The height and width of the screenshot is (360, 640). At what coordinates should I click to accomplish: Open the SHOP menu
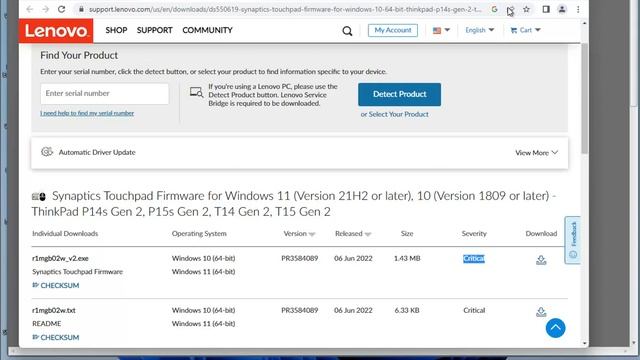[x=116, y=30]
